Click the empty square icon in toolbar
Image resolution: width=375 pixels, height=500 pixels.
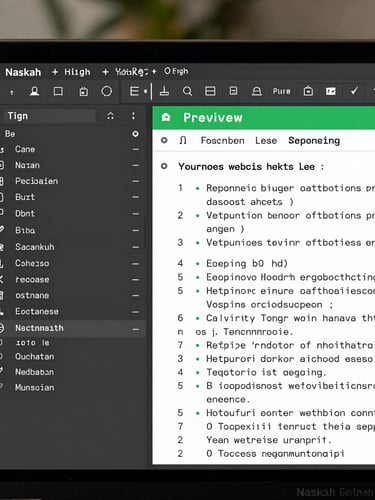[x=58, y=91]
